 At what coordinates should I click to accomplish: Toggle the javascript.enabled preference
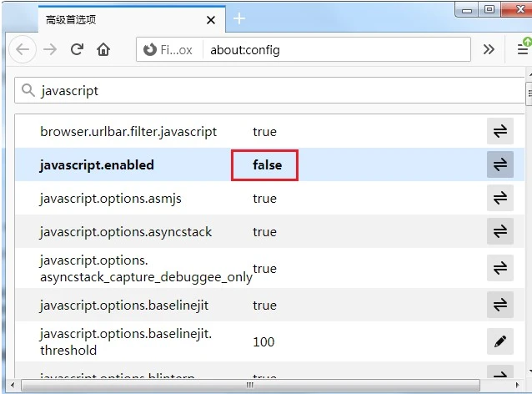(x=499, y=164)
